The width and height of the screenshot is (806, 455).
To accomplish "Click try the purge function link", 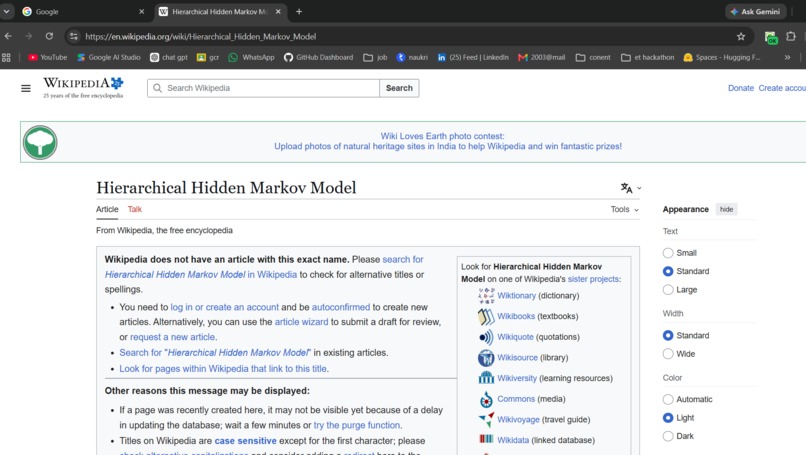I will click(x=357, y=425).
